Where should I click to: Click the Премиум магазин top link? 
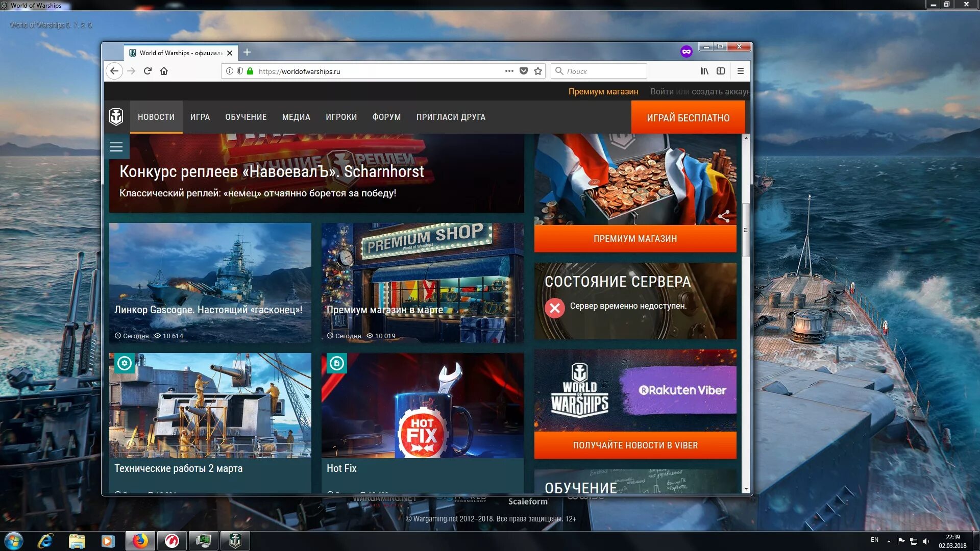[603, 91]
